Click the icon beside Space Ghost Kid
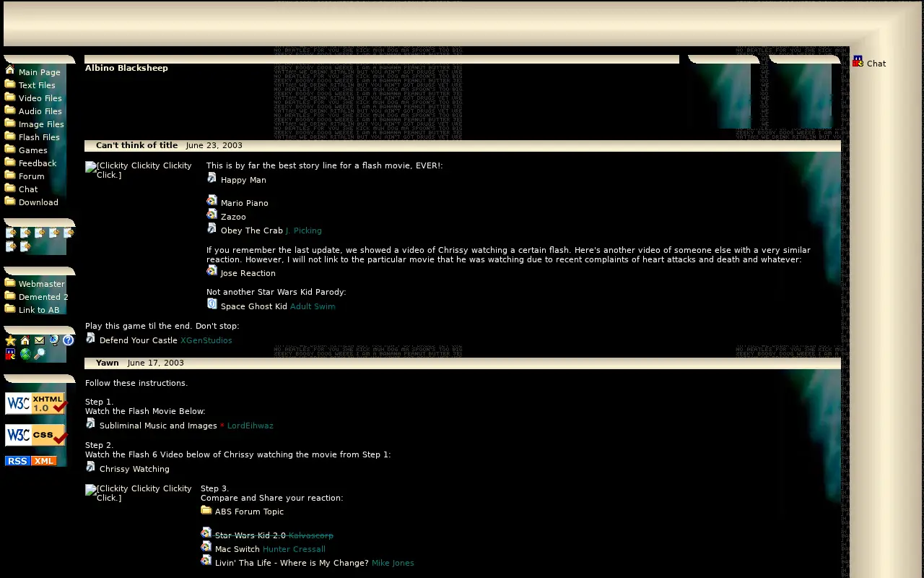Image resolution: width=924 pixels, height=578 pixels. (x=212, y=304)
